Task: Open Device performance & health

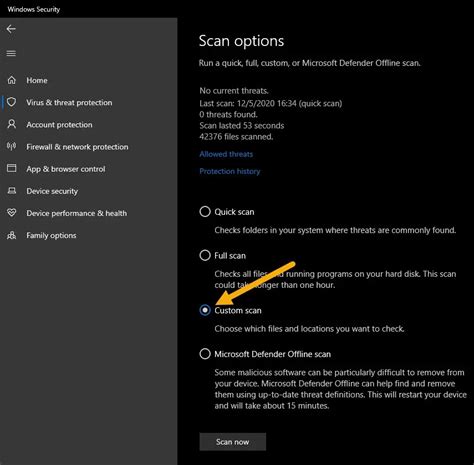Action: click(x=77, y=213)
